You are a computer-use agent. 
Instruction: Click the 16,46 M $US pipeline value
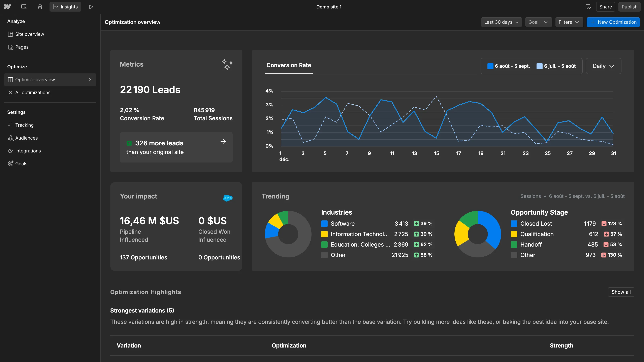[149, 221]
